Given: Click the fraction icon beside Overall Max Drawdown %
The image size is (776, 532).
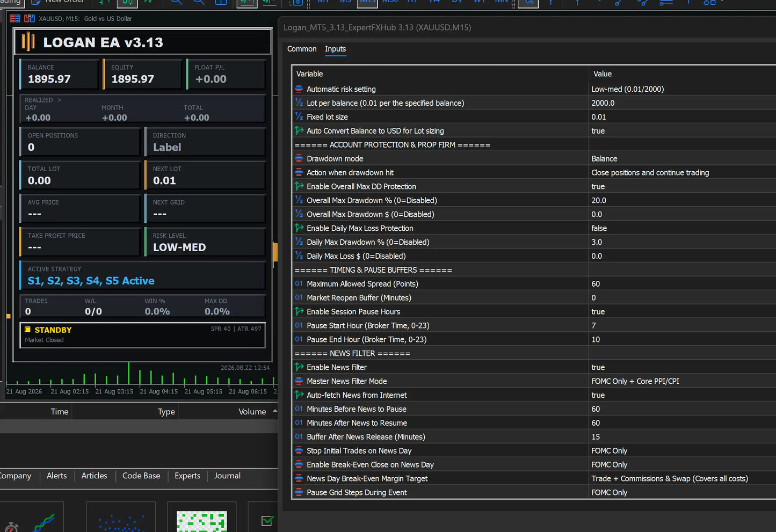Looking at the screenshot, I should tap(299, 200).
